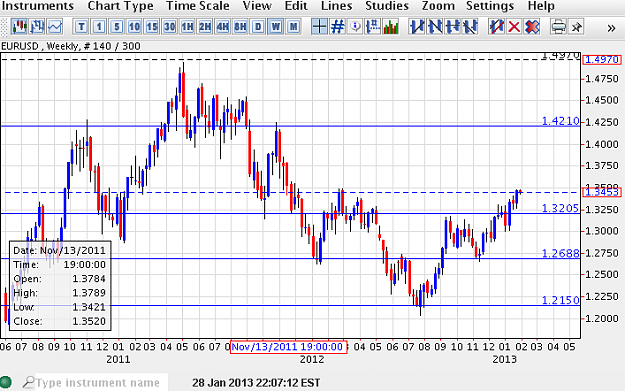Open the Edit menu

pyautogui.click(x=296, y=6)
